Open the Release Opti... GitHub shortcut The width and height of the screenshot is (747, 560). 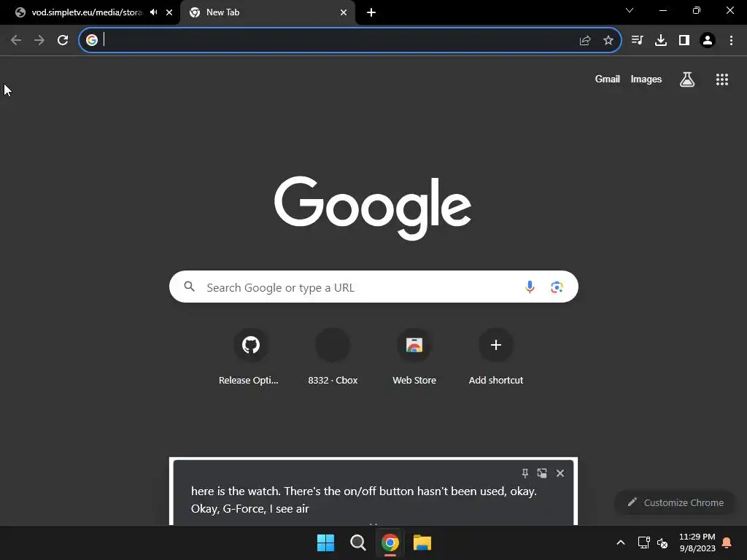251,357
